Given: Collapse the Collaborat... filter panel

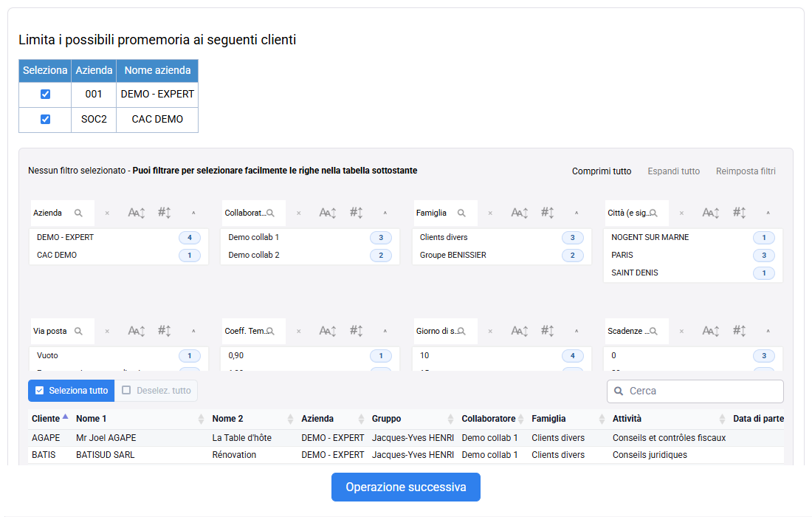Looking at the screenshot, I should (x=385, y=213).
